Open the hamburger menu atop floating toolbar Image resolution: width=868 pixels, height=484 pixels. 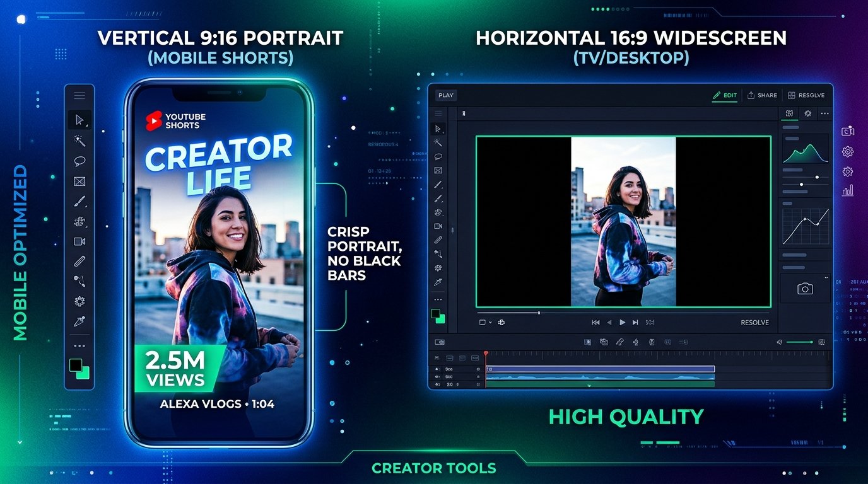(x=79, y=96)
